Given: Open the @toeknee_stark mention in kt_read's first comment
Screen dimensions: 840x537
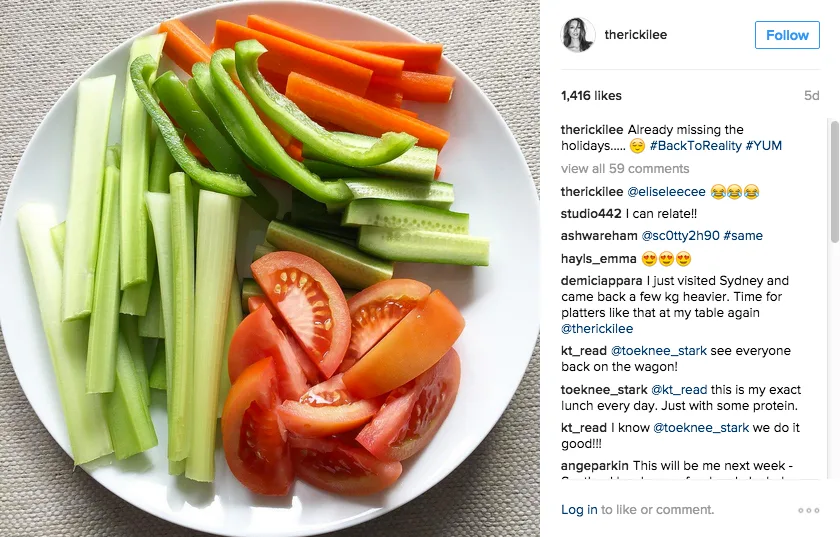Looking at the screenshot, I should tap(658, 351).
